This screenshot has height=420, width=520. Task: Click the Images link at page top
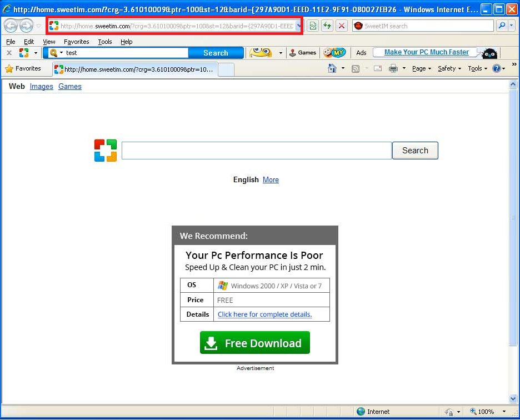coord(42,87)
